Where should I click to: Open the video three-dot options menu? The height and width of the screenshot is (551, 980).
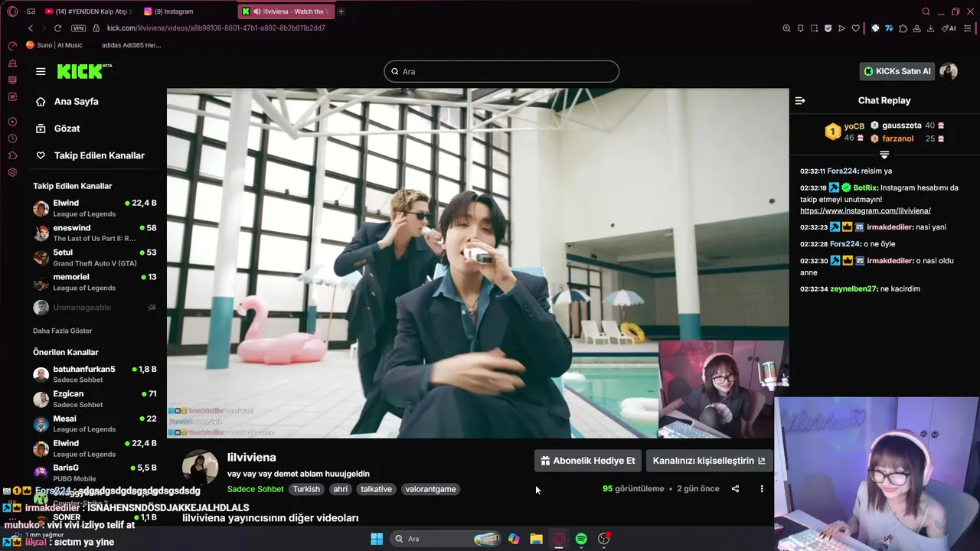(761, 489)
